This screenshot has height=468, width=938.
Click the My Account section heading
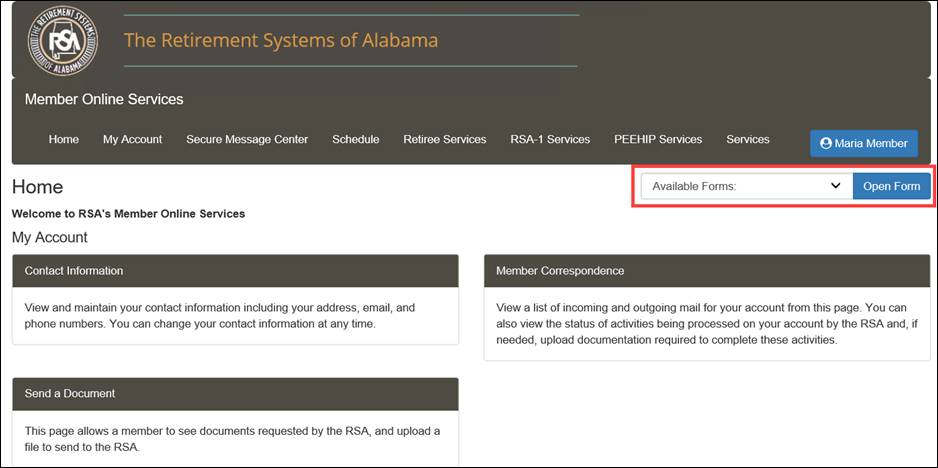(x=50, y=238)
